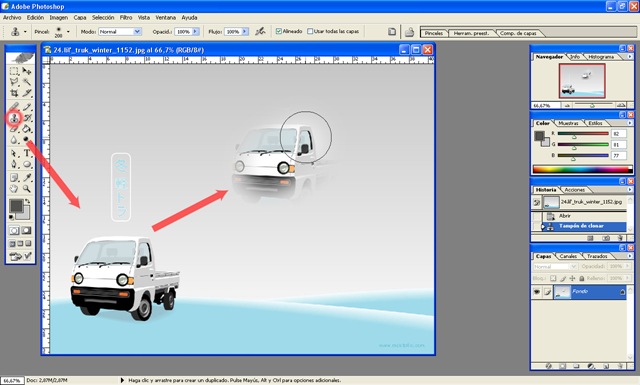Select the Rectangular Marquee tool
Screen dimensions: 640x385
[x=14, y=71]
